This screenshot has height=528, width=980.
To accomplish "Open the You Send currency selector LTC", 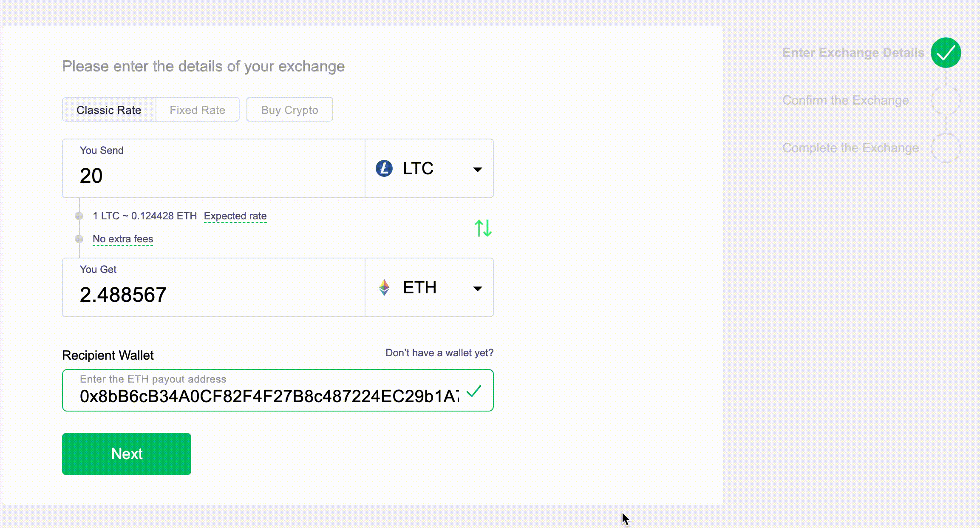I will pyautogui.click(x=429, y=168).
